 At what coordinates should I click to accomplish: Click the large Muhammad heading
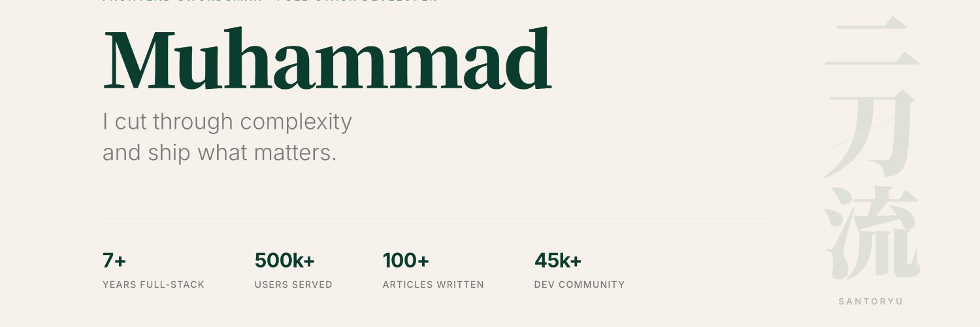pos(327,58)
